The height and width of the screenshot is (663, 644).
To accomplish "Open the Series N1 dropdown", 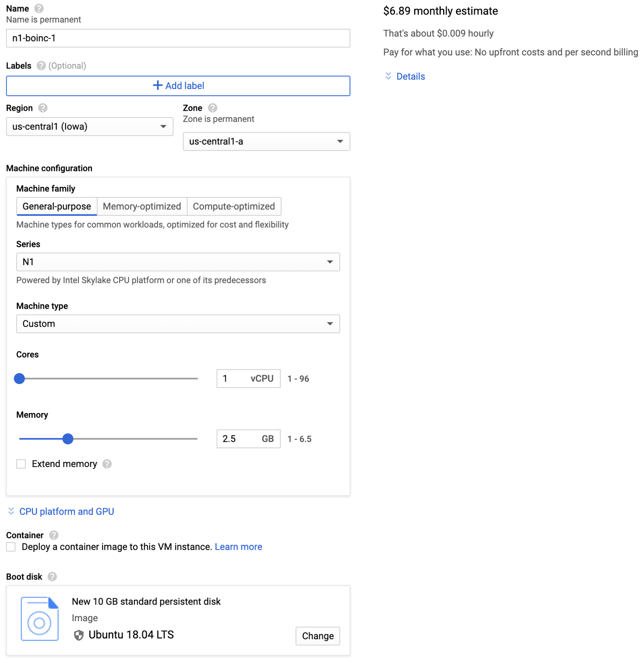I will pyautogui.click(x=178, y=262).
